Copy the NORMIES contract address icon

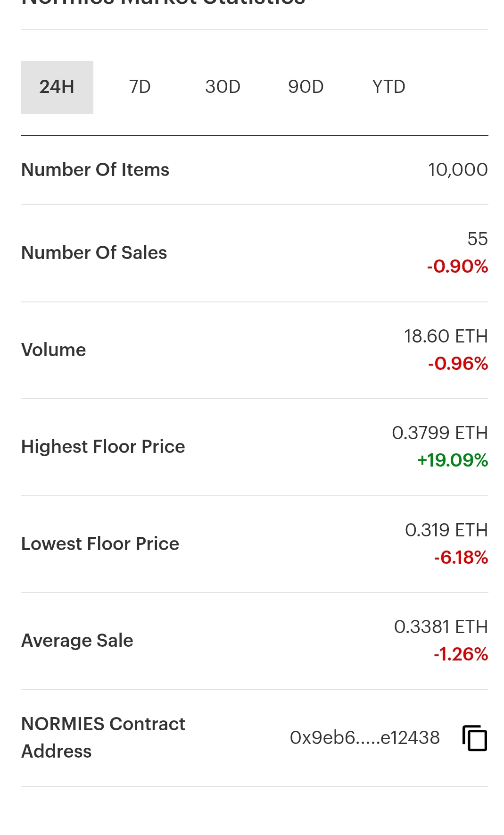point(474,738)
